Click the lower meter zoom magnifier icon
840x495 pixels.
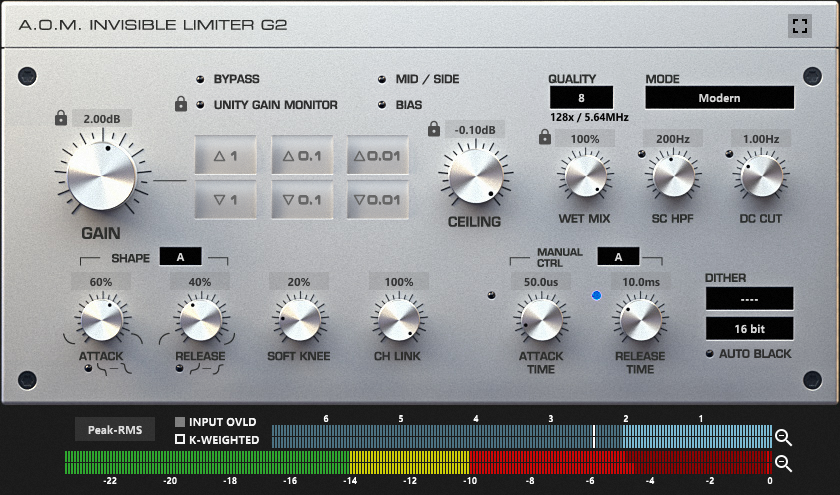[x=784, y=463]
